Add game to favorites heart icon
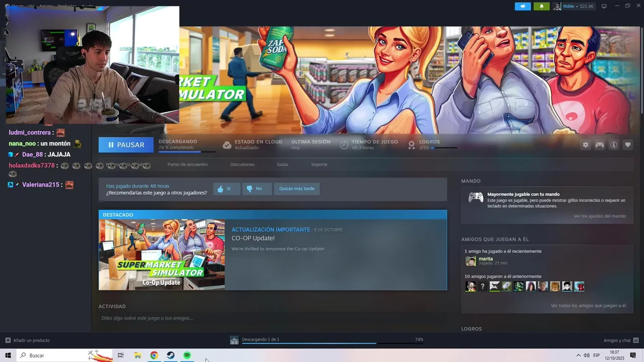Viewport: 644px width, 362px height. (x=628, y=145)
